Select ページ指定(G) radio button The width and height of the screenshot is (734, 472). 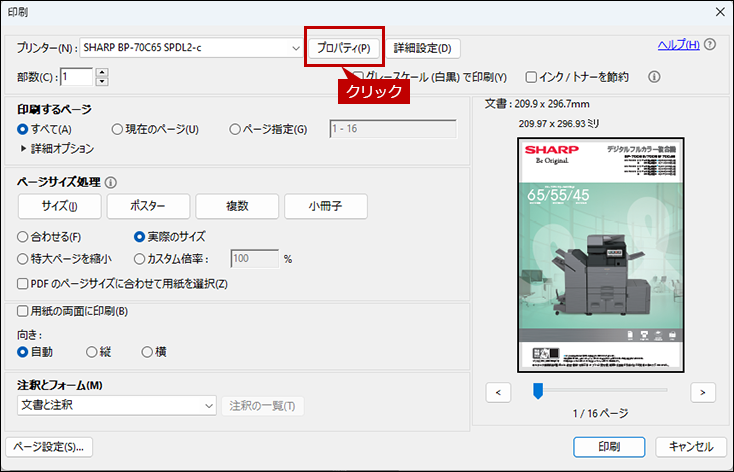(x=235, y=129)
